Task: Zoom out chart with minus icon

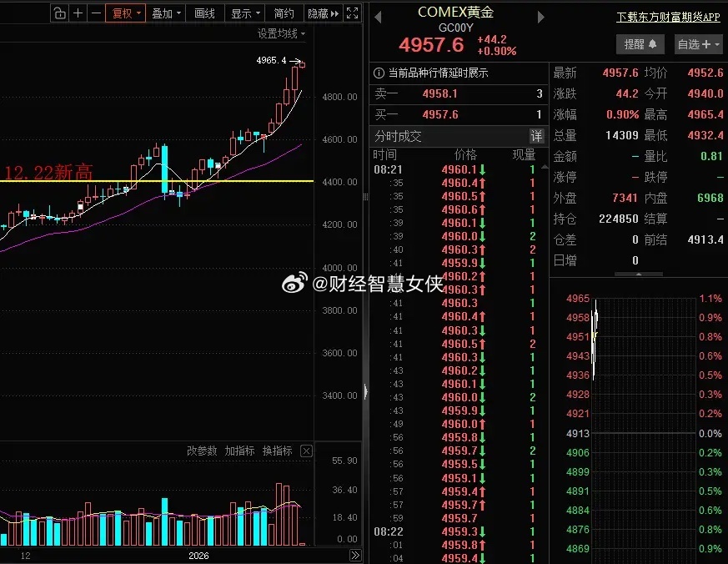Action: [96, 13]
